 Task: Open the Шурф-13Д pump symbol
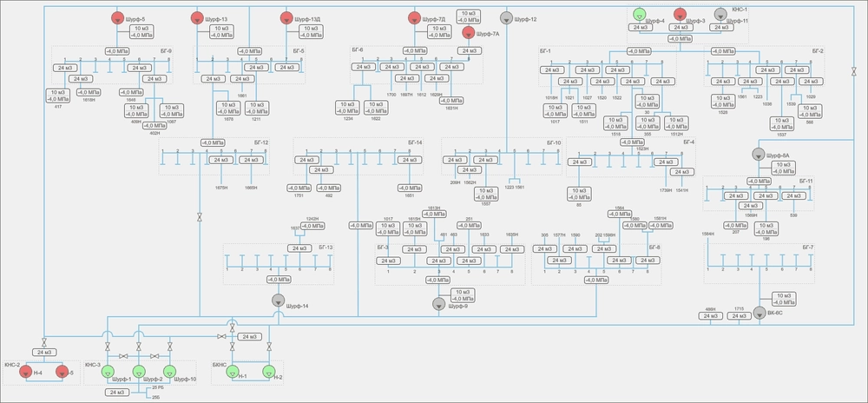[287, 18]
